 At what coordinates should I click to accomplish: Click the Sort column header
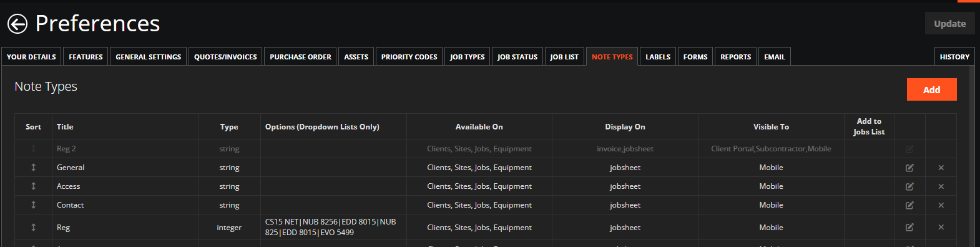(34, 127)
